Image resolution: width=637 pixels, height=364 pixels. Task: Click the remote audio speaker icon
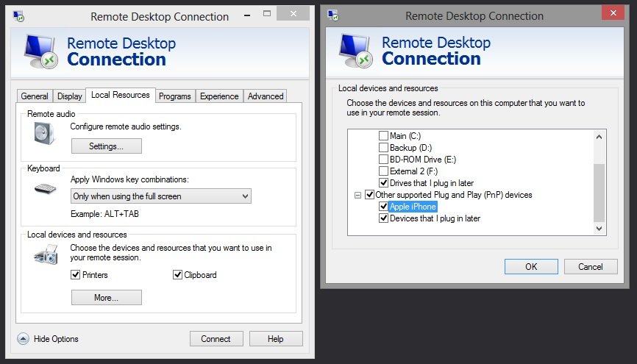[43, 133]
